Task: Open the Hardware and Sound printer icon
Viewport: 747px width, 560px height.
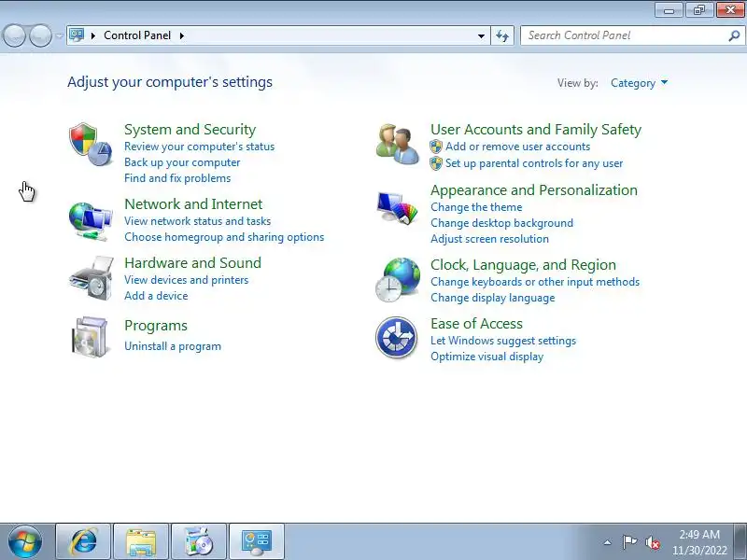Action: (x=92, y=278)
